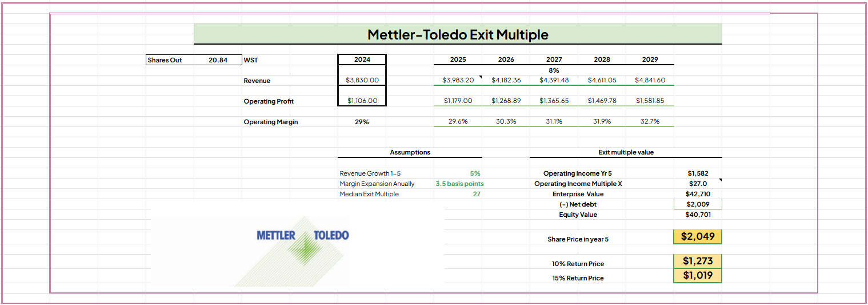Image resolution: width=868 pixels, height=305 pixels.
Task: Click the 2026 column header
Action: (x=506, y=60)
